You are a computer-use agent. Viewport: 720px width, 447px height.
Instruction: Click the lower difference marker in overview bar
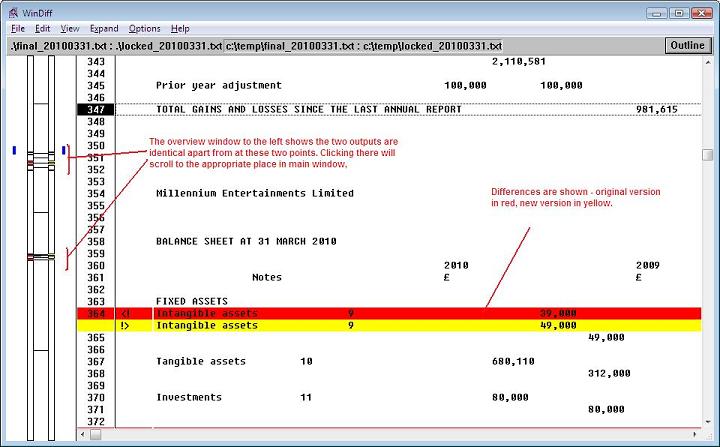coord(41,257)
